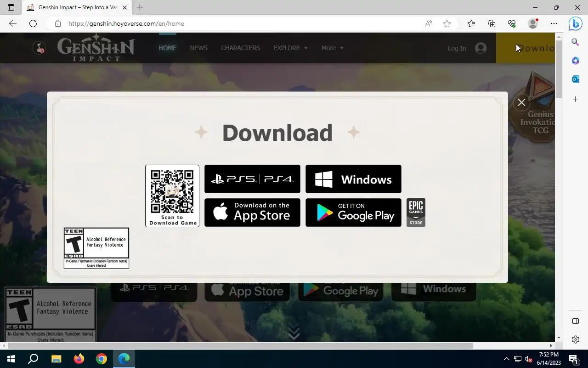Launch Firefox from taskbar

[x=79, y=359]
